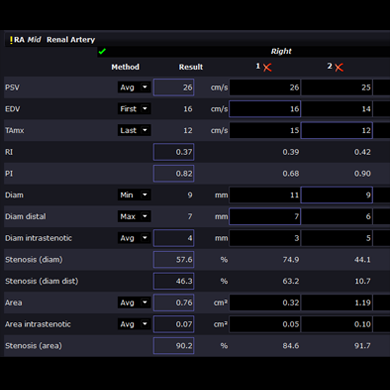Click the Area intrastenotic cell showing 0.05
The height and width of the screenshot is (390, 390).
pyautogui.click(x=265, y=324)
